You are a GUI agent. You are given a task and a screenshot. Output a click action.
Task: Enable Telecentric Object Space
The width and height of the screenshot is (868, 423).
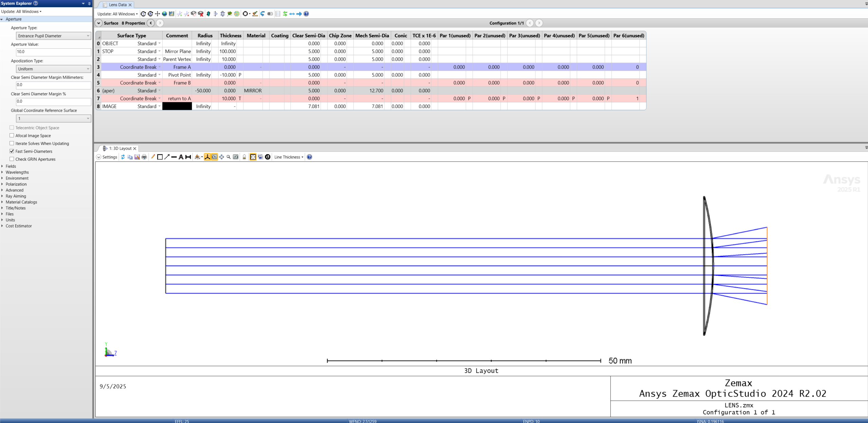click(12, 128)
